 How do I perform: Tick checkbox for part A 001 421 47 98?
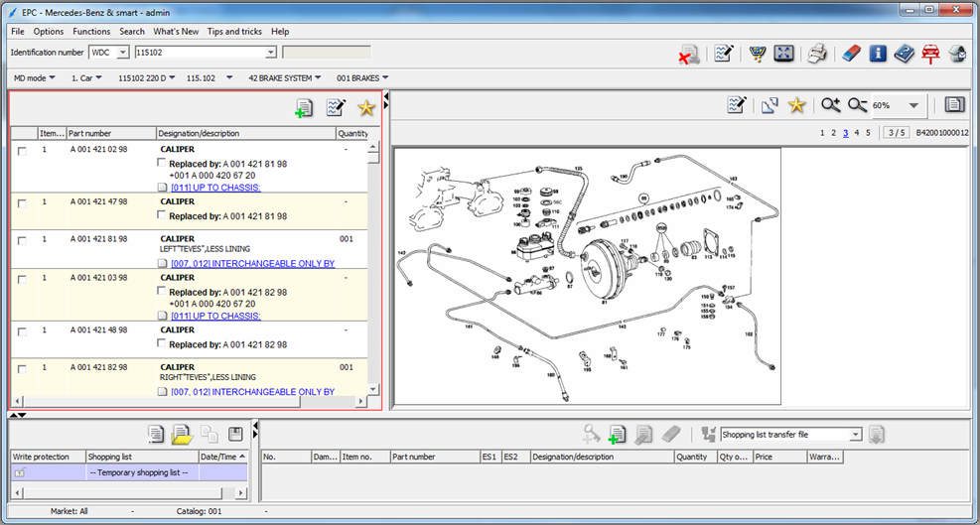22,203
